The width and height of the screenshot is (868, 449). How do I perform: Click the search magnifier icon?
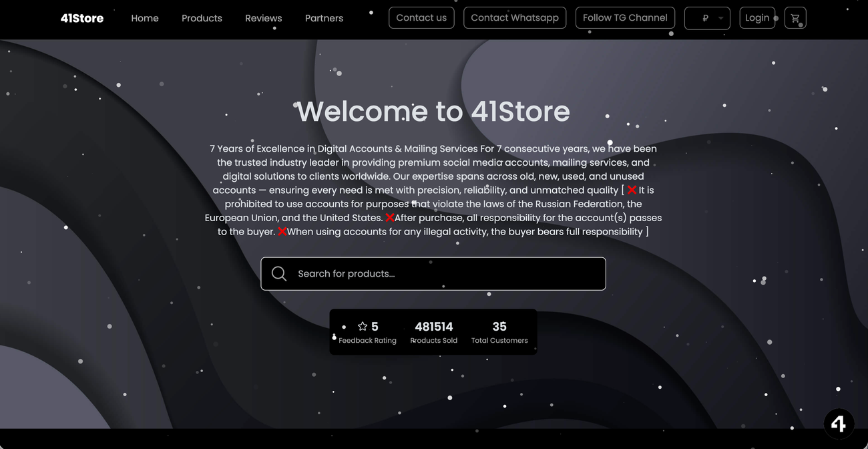tap(279, 273)
